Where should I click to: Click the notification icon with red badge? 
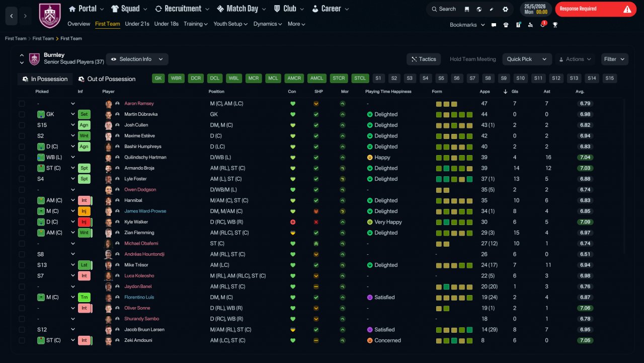[x=543, y=24]
